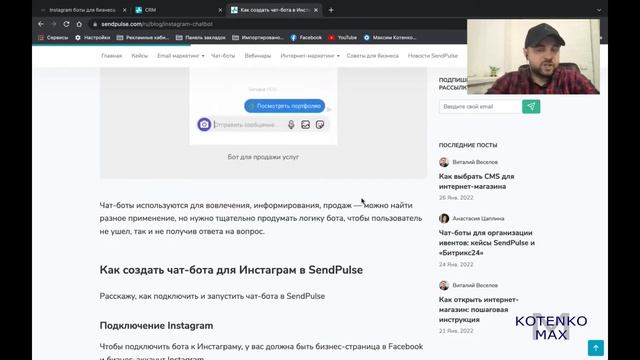640x360 pixels.
Task: Click the microphone icon in chat mockup
Action: coord(291,124)
